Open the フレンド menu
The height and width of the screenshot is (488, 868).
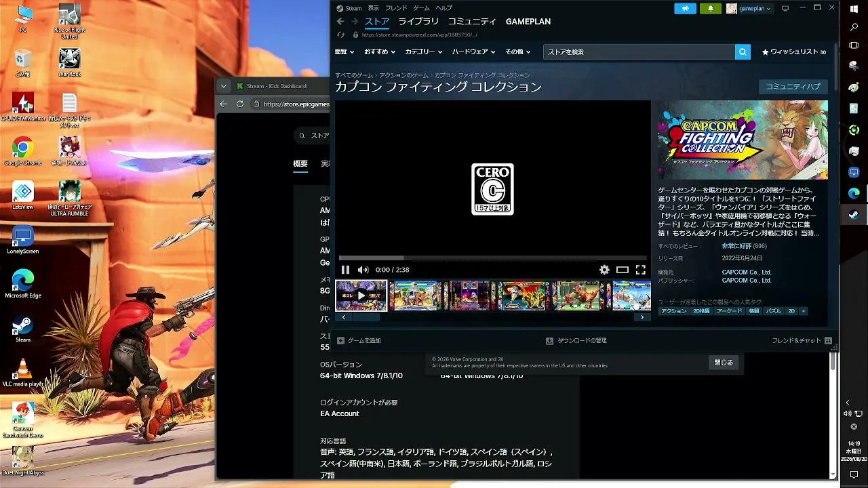pos(396,8)
